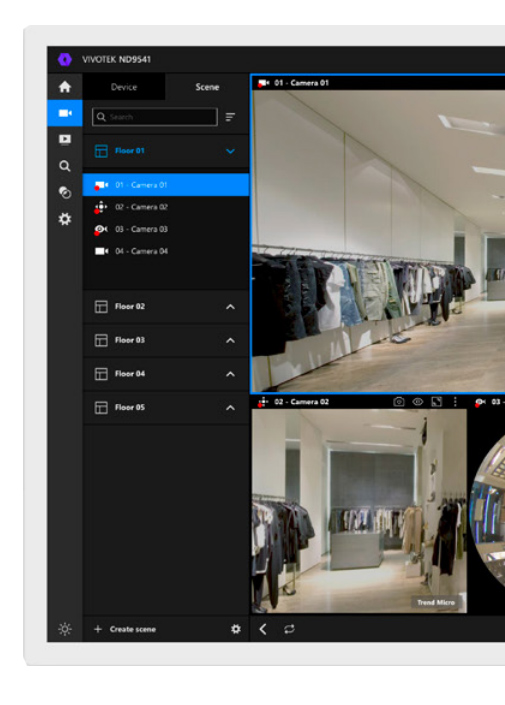
Task: Click the fullscreen icon on Camera 02
Action: (437, 402)
